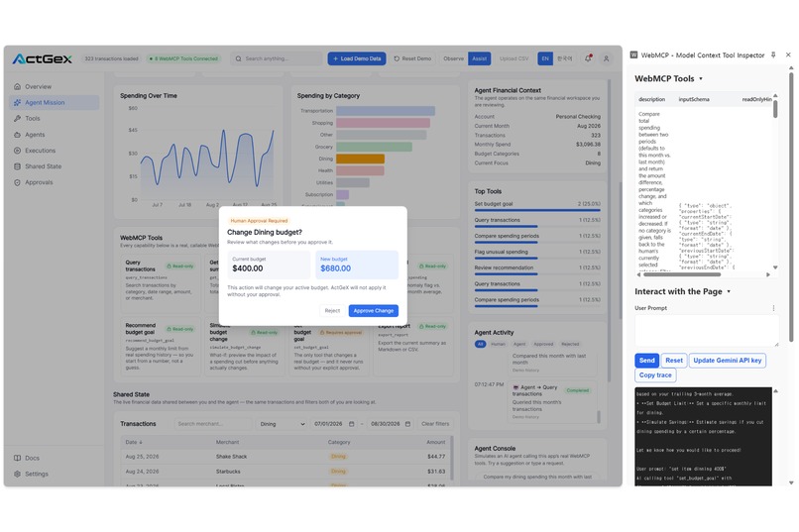799x532 pixels.
Task: Select EN language
Action: pos(544,58)
